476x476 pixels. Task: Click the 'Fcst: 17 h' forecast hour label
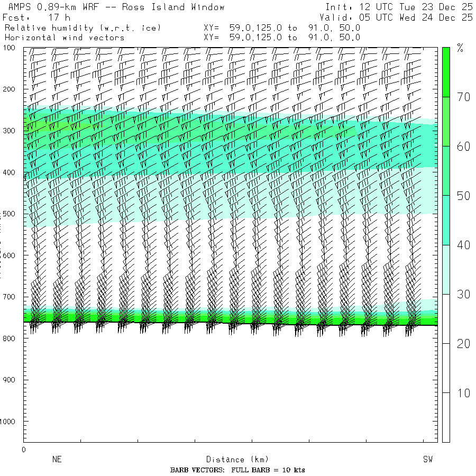click(36, 17)
